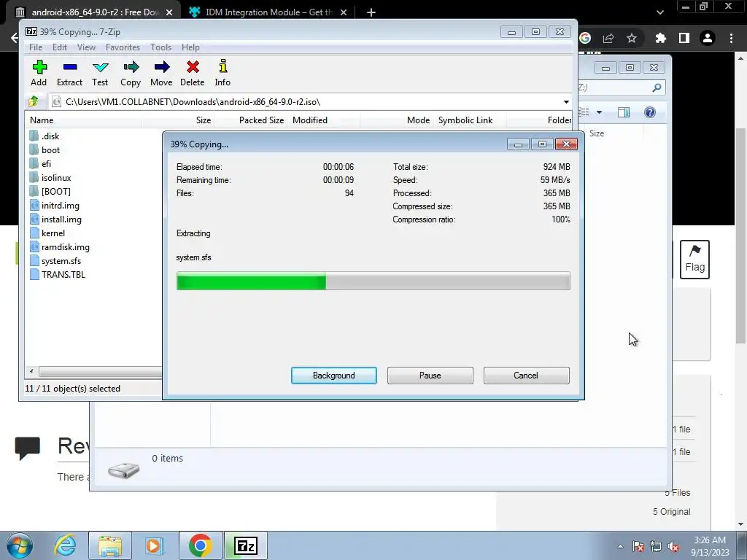Cancel the copying operation
This screenshot has height=560, width=747.
point(526,376)
